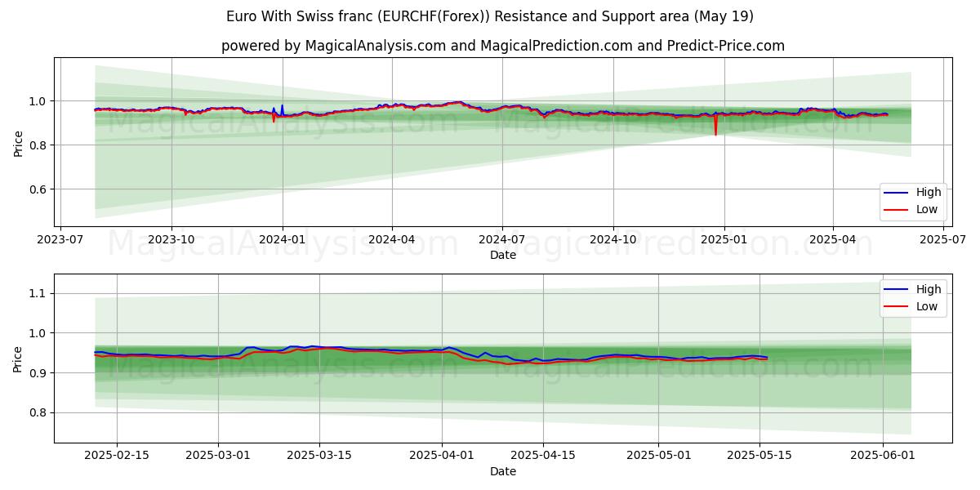Image resolution: width=980 pixels, height=490 pixels.
Task: Click the '2025-04-15' date label
Action: (543, 457)
